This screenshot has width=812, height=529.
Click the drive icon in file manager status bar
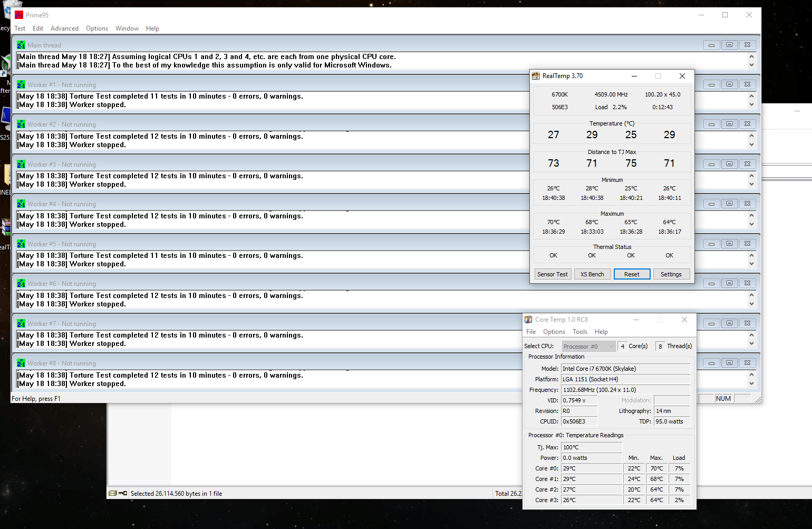[113, 493]
